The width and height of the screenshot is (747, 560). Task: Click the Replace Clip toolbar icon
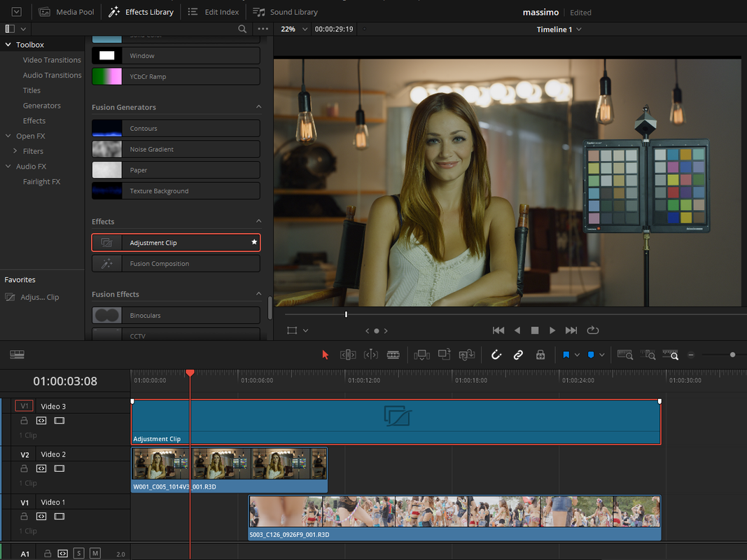(467, 355)
